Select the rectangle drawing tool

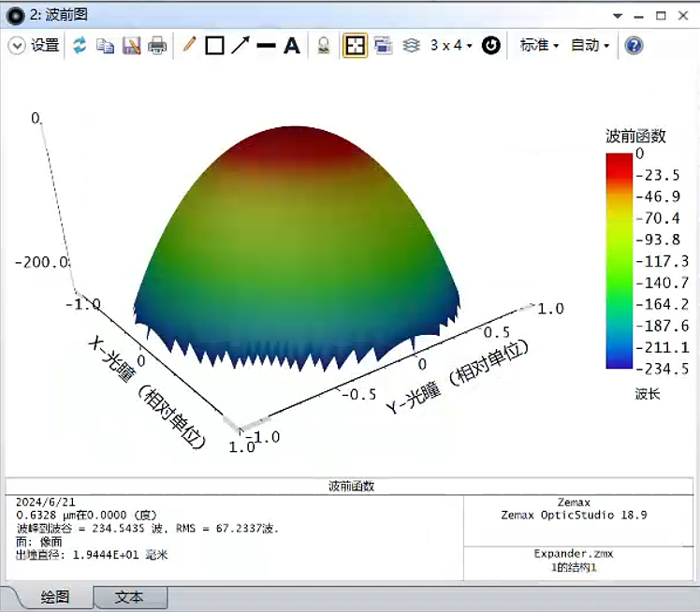click(214, 45)
